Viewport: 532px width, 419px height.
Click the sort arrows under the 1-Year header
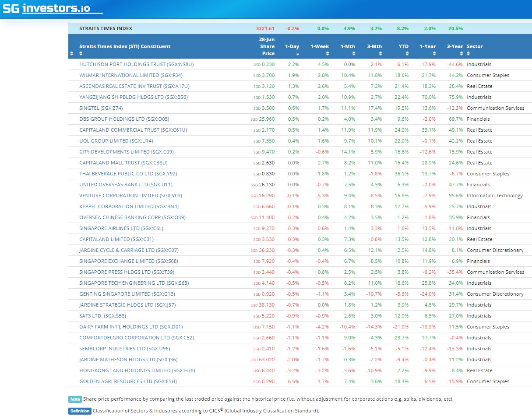434,54
